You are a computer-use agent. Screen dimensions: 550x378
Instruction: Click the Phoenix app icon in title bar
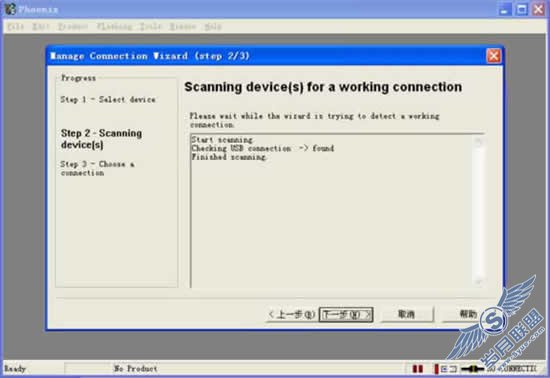click(10, 9)
